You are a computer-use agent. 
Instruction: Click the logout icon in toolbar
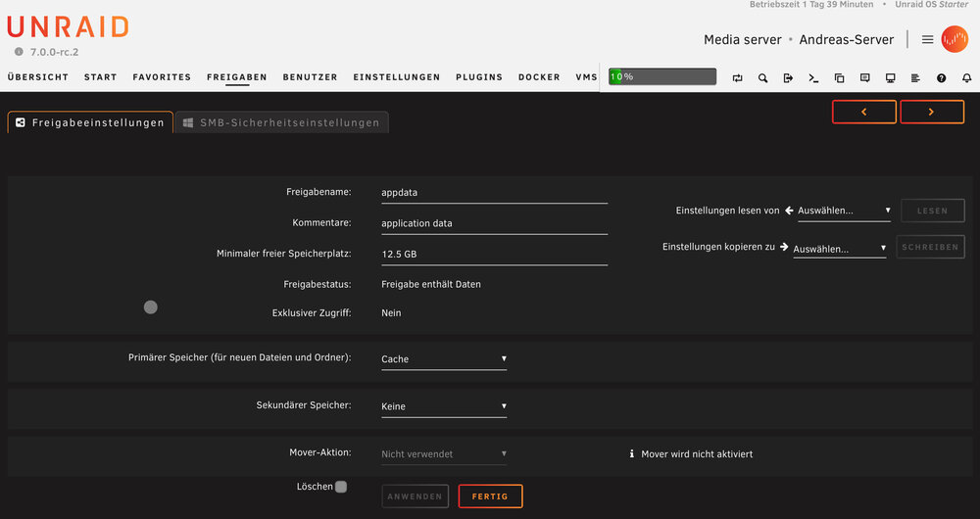[788, 78]
